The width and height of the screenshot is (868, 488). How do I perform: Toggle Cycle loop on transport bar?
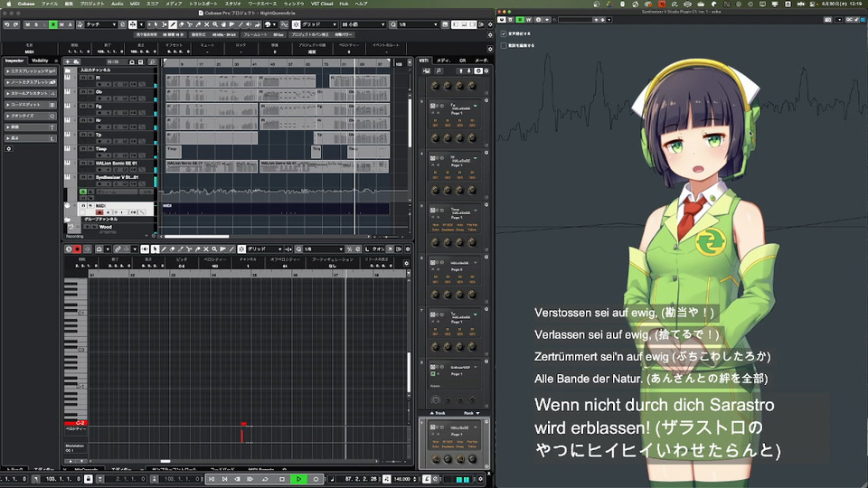click(x=265, y=479)
